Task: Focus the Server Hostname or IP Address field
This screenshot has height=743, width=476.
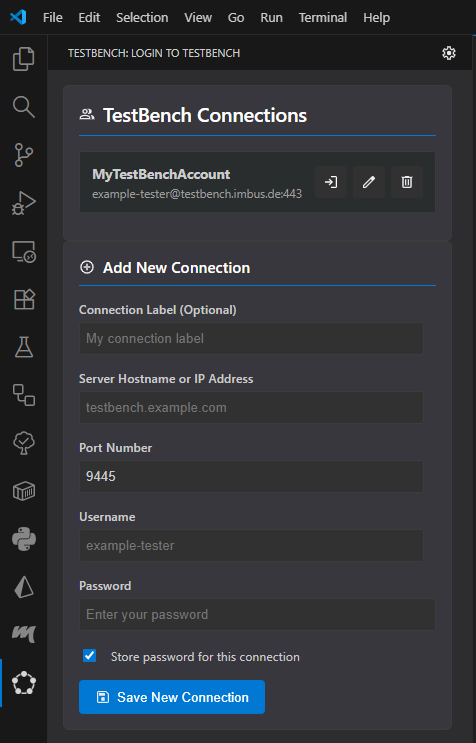Action: [x=251, y=408]
